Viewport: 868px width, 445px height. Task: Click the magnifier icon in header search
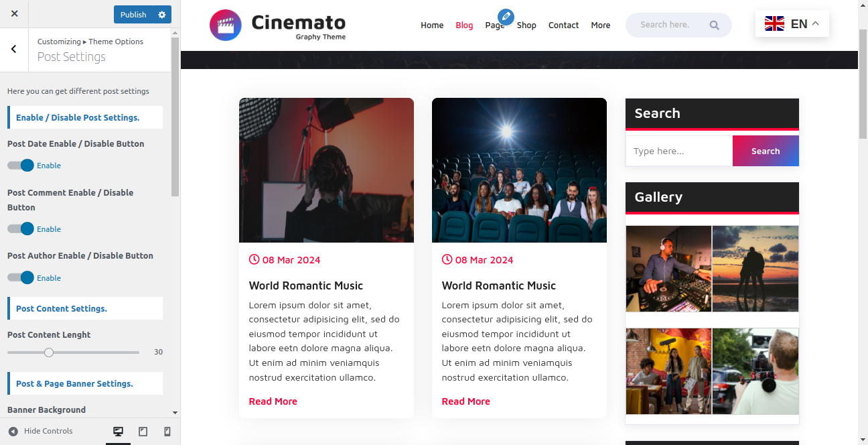pos(714,25)
